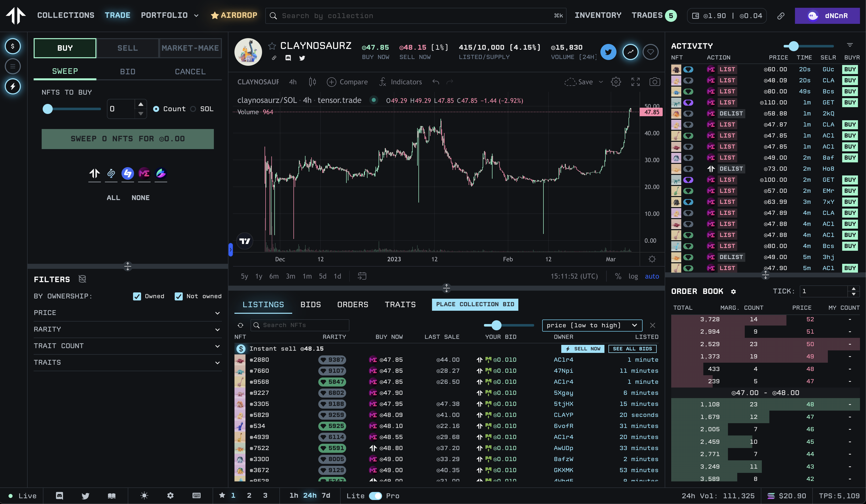Favorite Claynosaurz with the star icon
The width and height of the screenshot is (866, 504).
tap(272, 46)
